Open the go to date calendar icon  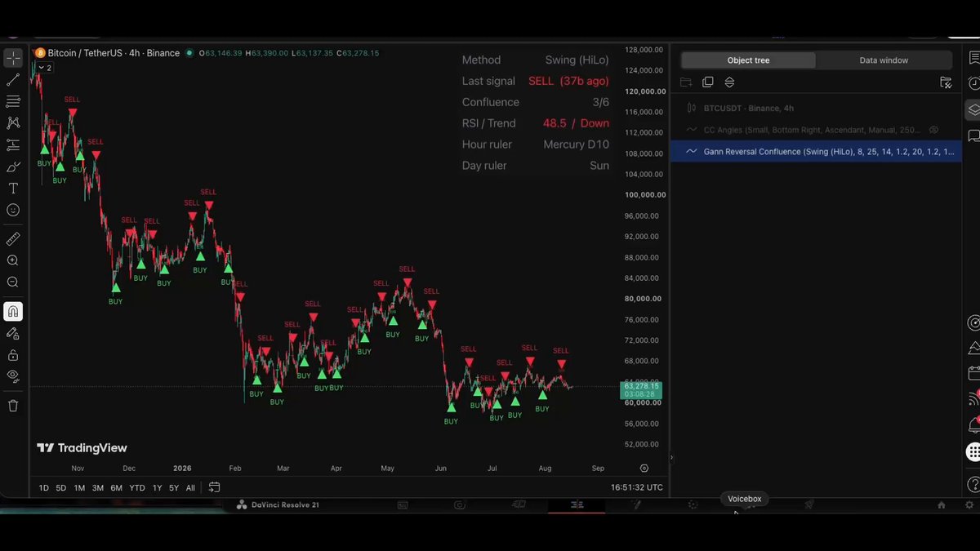point(214,487)
